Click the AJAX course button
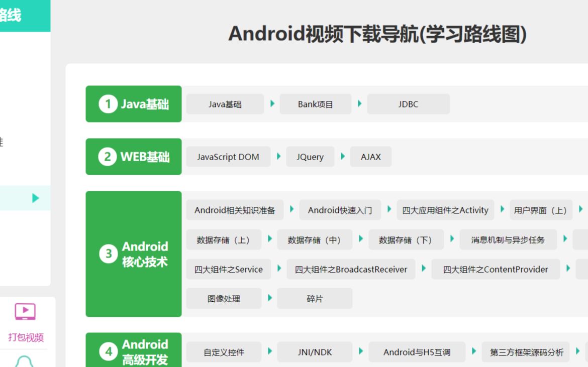Screen dimensions: 588x367 [x=371, y=157]
